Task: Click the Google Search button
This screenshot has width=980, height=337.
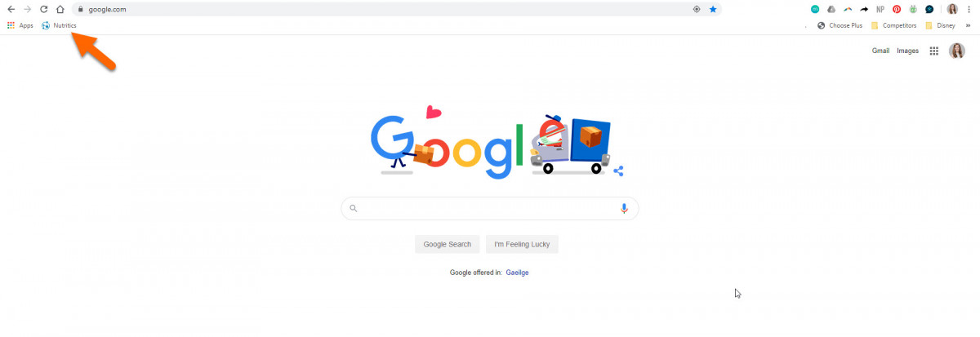Action: [448, 244]
